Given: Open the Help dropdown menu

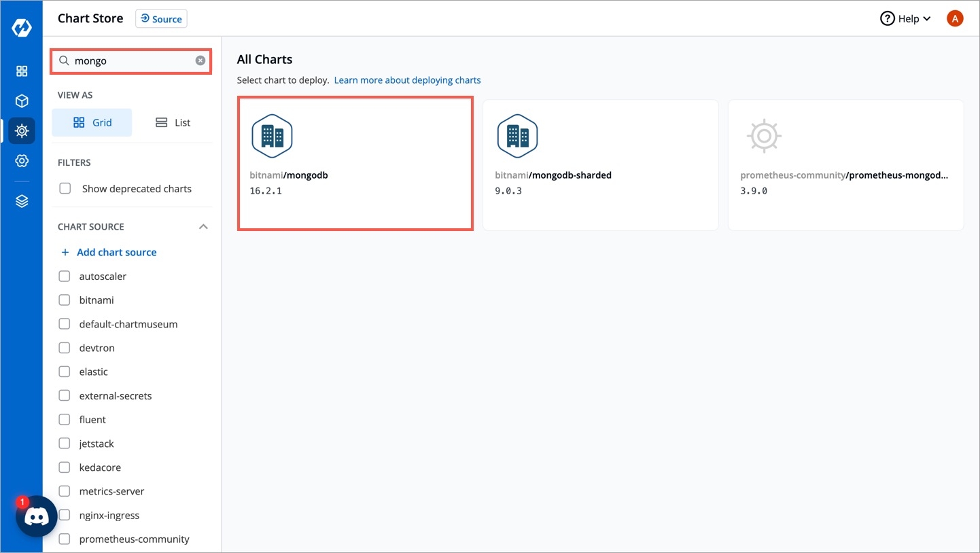Looking at the screenshot, I should (x=905, y=19).
